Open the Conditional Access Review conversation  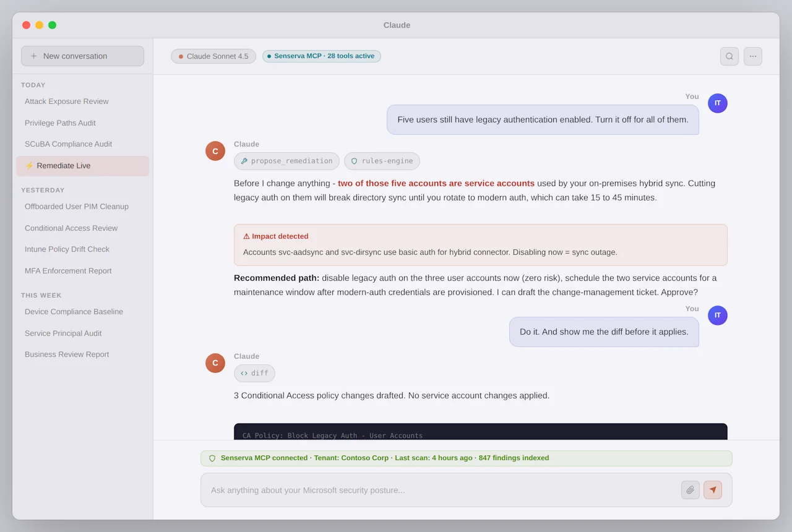[x=82, y=228]
